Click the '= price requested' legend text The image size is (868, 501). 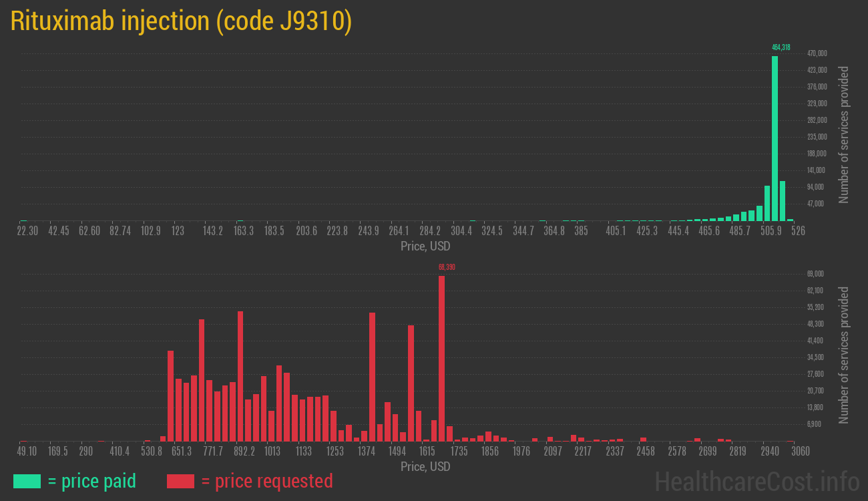(x=266, y=481)
